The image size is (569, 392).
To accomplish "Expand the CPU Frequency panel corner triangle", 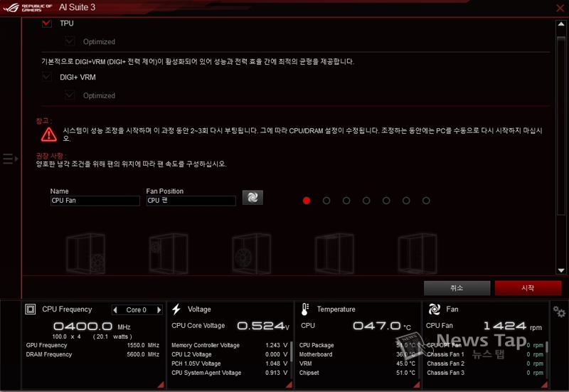I will [x=159, y=385].
